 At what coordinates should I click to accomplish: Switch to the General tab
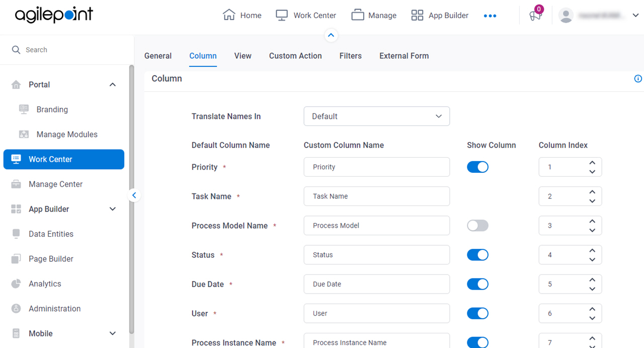pyautogui.click(x=158, y=56)
